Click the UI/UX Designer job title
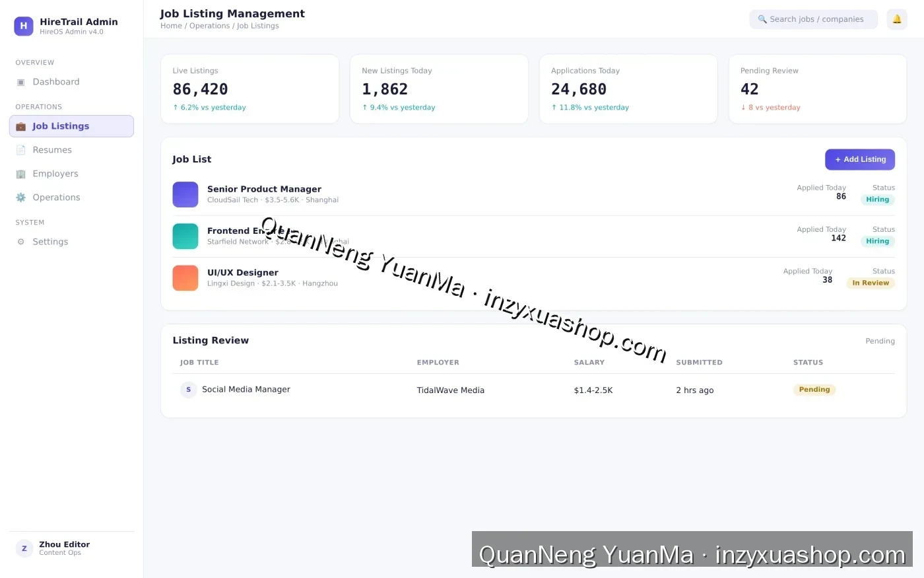 tap(243, 272)
